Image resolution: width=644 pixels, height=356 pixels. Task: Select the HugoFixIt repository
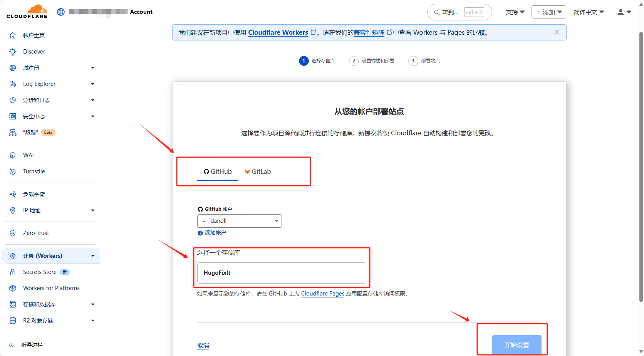point(282,273)
